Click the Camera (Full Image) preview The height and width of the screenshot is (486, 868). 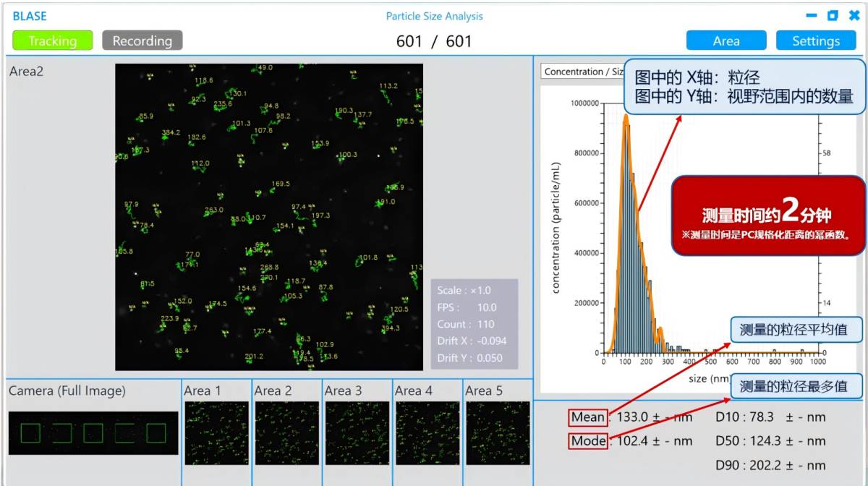tap(93, 433)
